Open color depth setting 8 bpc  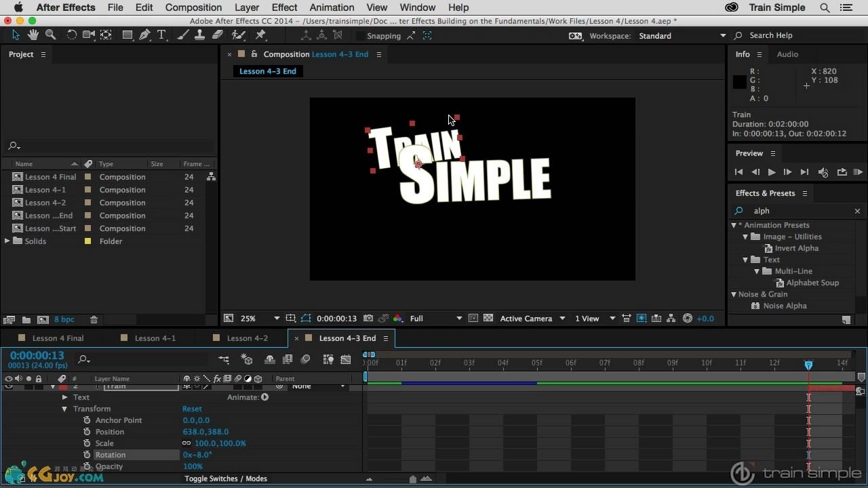(x=64, y=320)
